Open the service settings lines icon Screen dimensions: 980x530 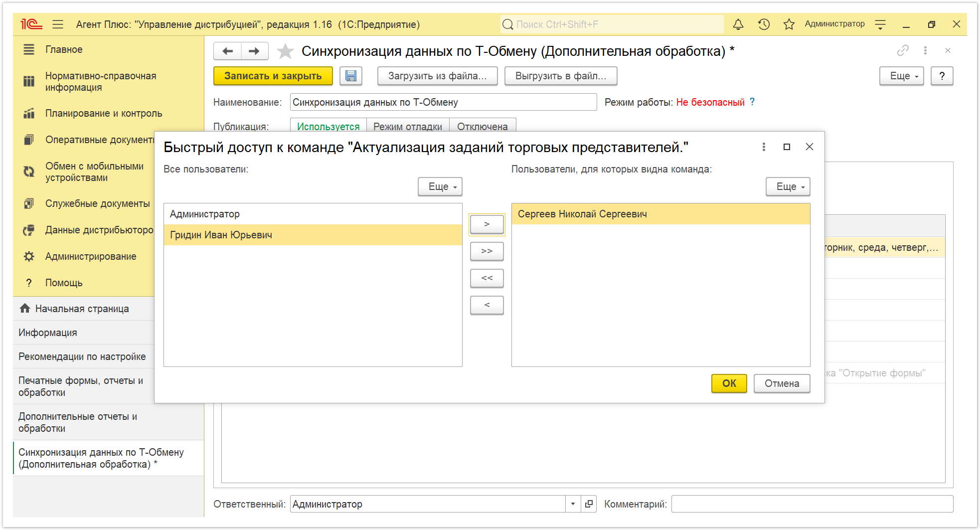[x=880, y=24]
